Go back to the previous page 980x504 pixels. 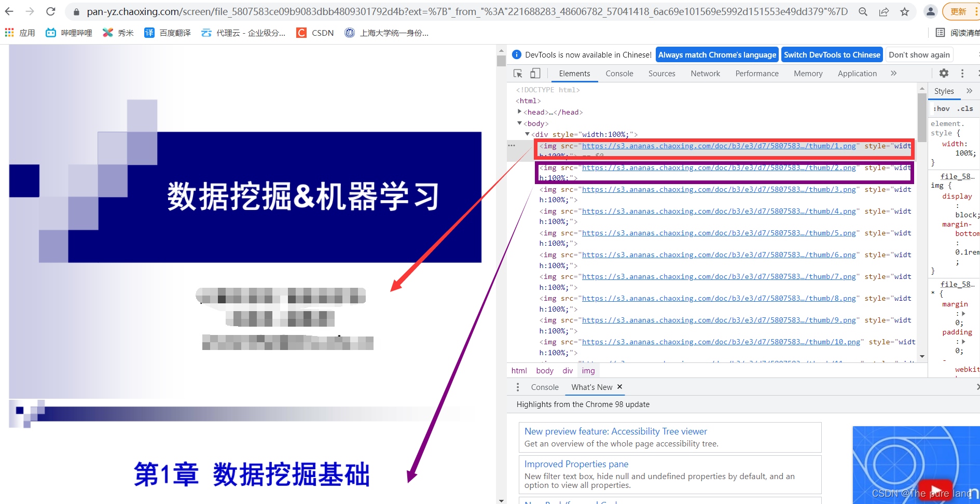point(9,11)
